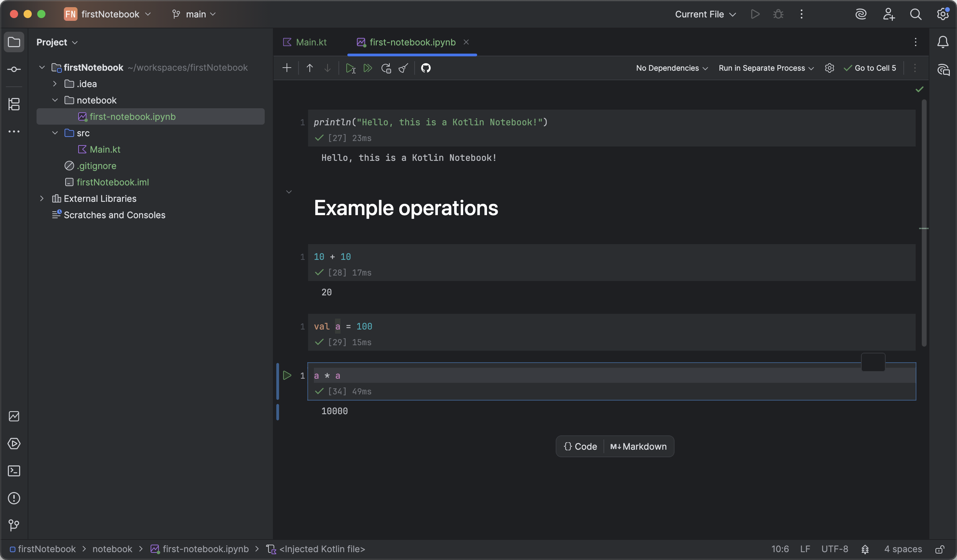The image size is (957, 560).
Task: Select Scratches and Consoles
Action: coord(114,215)
